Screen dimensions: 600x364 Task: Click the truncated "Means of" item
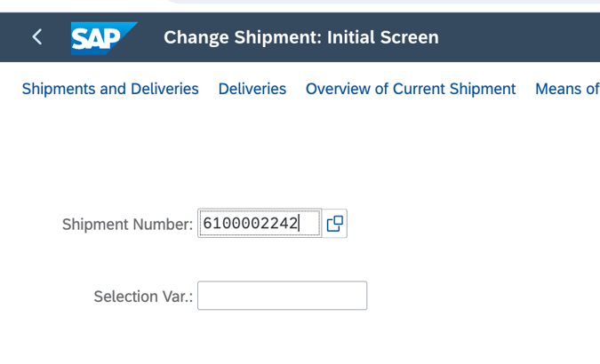566,89
